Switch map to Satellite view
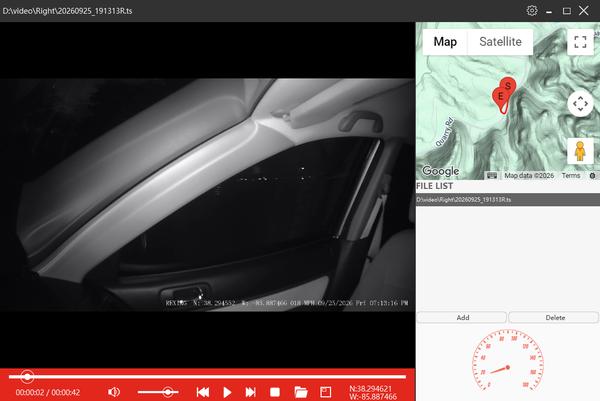600x401 pixels. point(500,41)
